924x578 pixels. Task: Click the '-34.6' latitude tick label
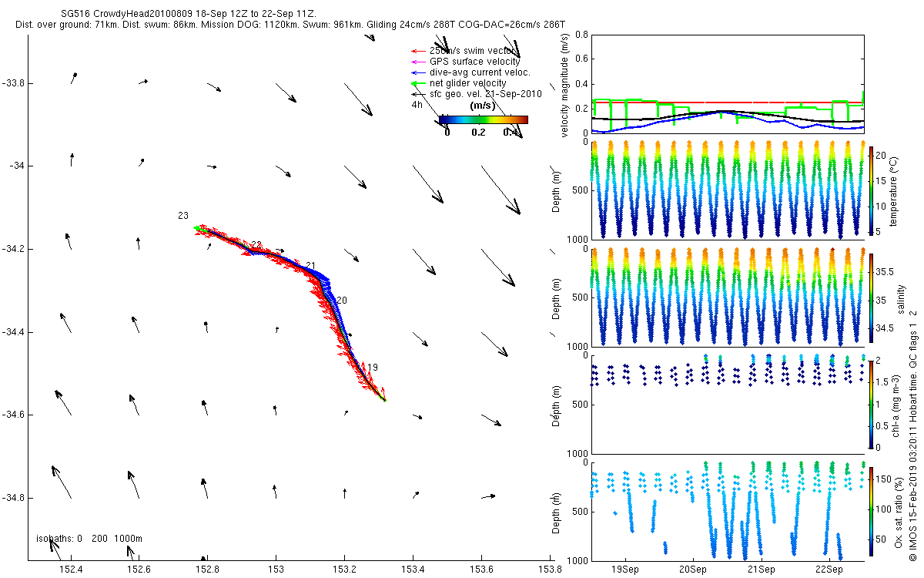(x=12, y=415)
